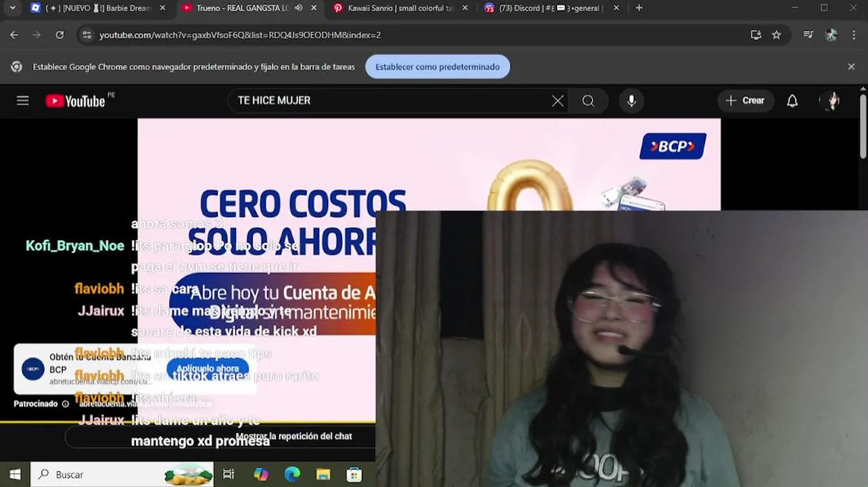Screen dimensions: 868x487
Task: Close the Discord tab
Action: (x=616, y=8)
